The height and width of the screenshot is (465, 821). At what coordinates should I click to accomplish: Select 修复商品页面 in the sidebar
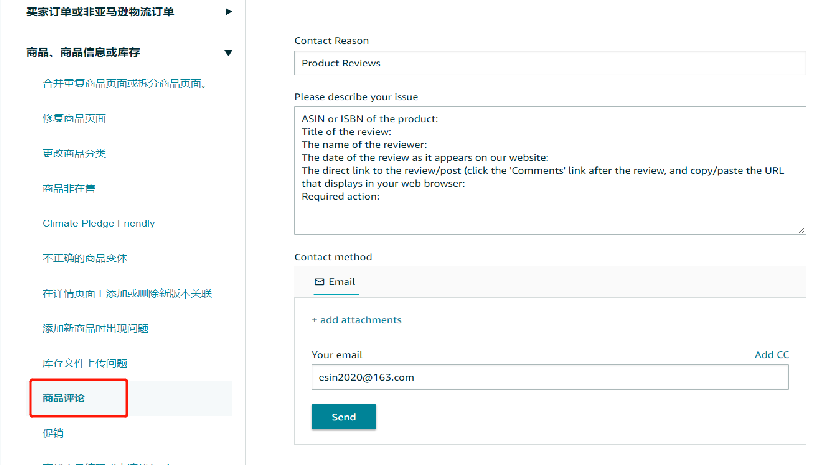(74, 118)
